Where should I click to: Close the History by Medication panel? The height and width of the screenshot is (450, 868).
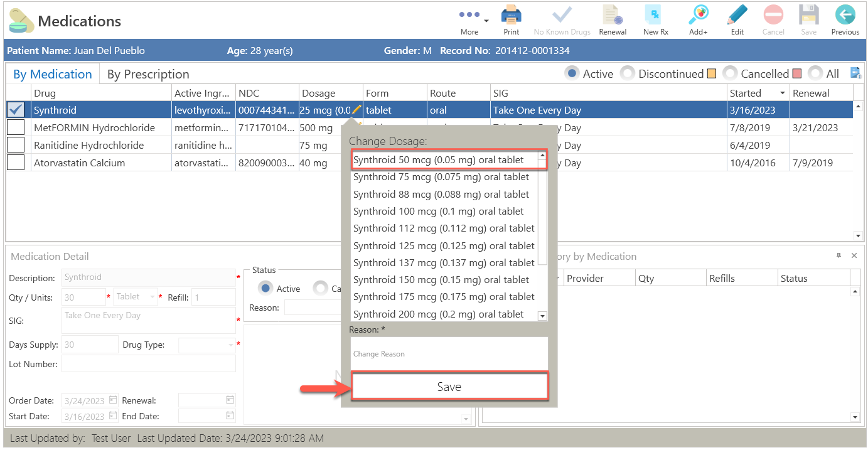pos(854,255)
